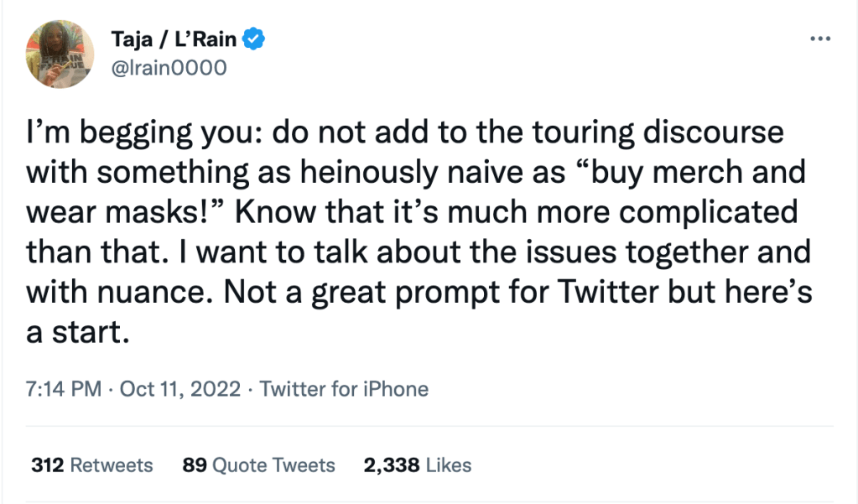Open the tweet's three-dot more menu
This screenshot has height=504, width=858.
click(820, 39)
